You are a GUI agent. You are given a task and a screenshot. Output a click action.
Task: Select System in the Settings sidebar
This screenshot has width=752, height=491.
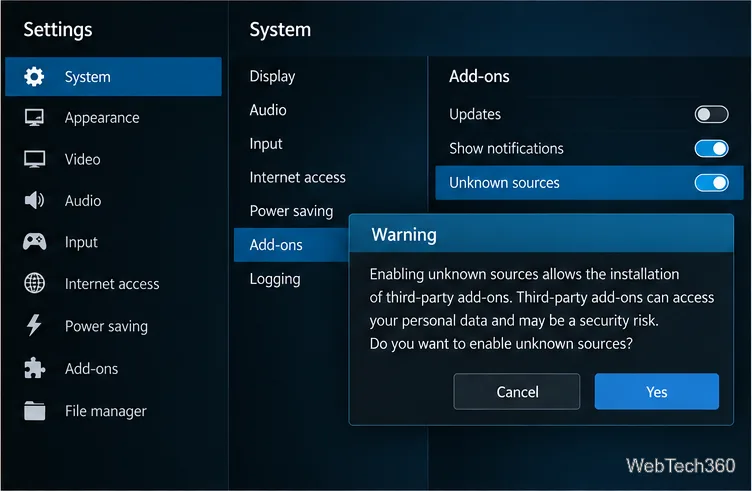113,77
